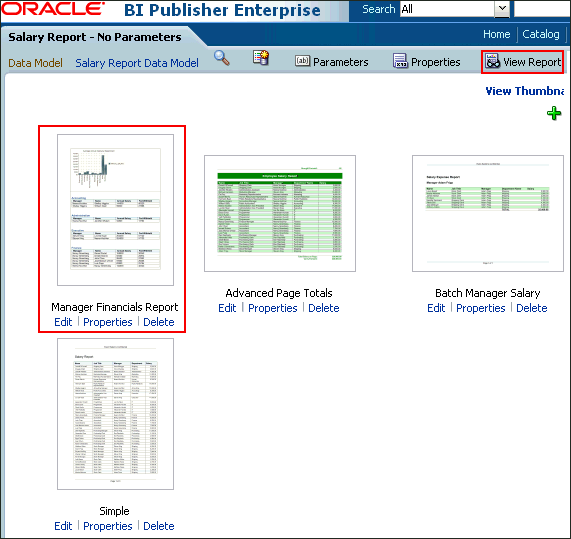Edit the Advanced Page Totals layout
This screenshot has width=571, height=539.
point(227,308)
